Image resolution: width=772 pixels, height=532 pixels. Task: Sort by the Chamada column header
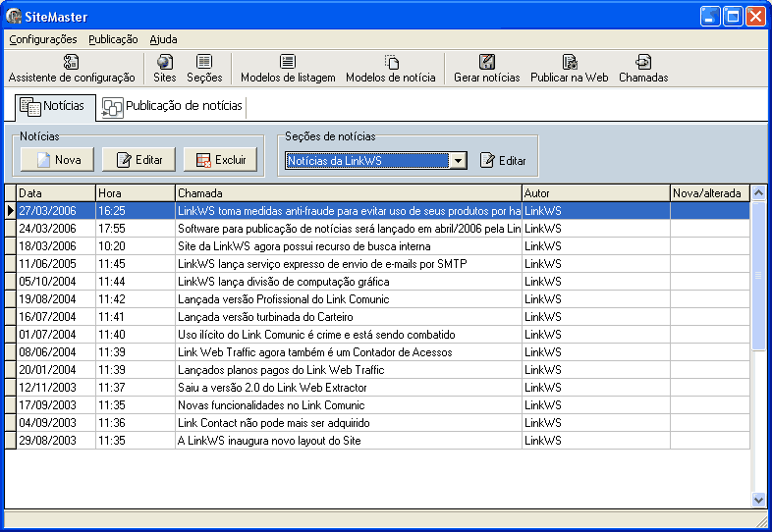349,193
